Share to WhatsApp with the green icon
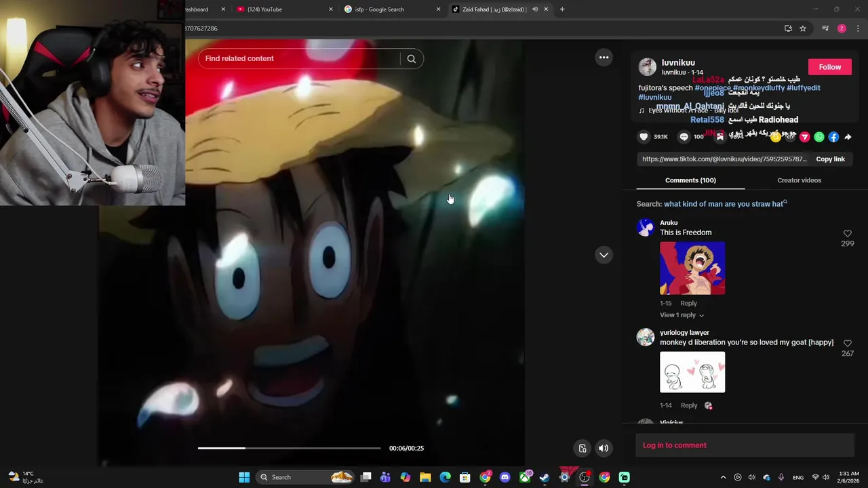The image size is (868, 488). coord(819,137)
